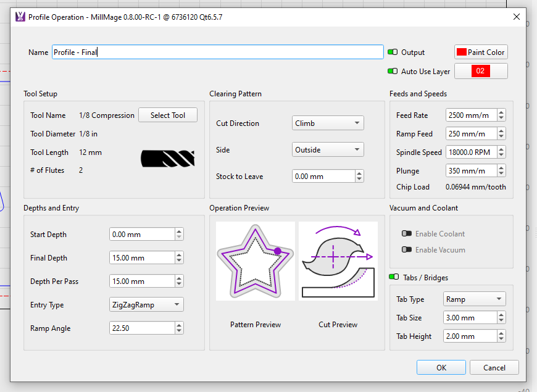537x392 pixels.
Task: Increase Ramp Angle with up arrow
Action: pyautogui.click(x=179, y=325)
